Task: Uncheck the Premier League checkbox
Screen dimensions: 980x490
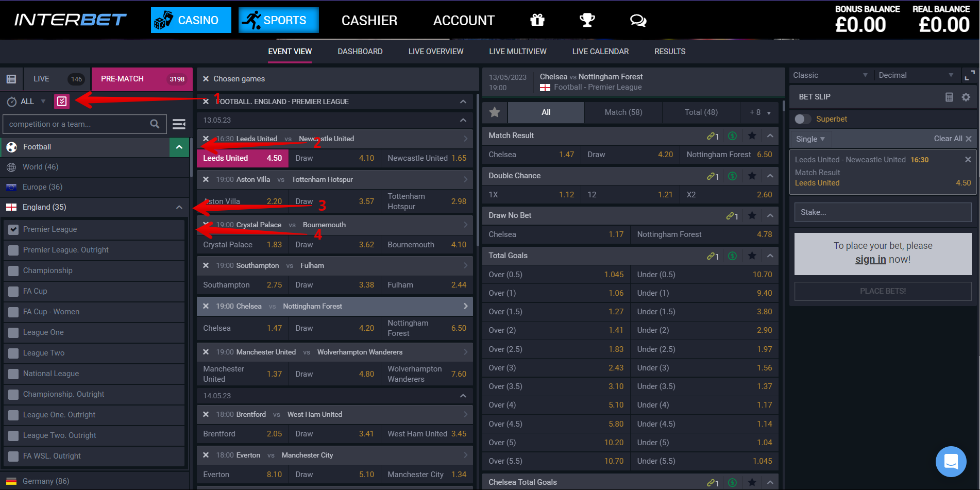Action: tap(13, 229)
